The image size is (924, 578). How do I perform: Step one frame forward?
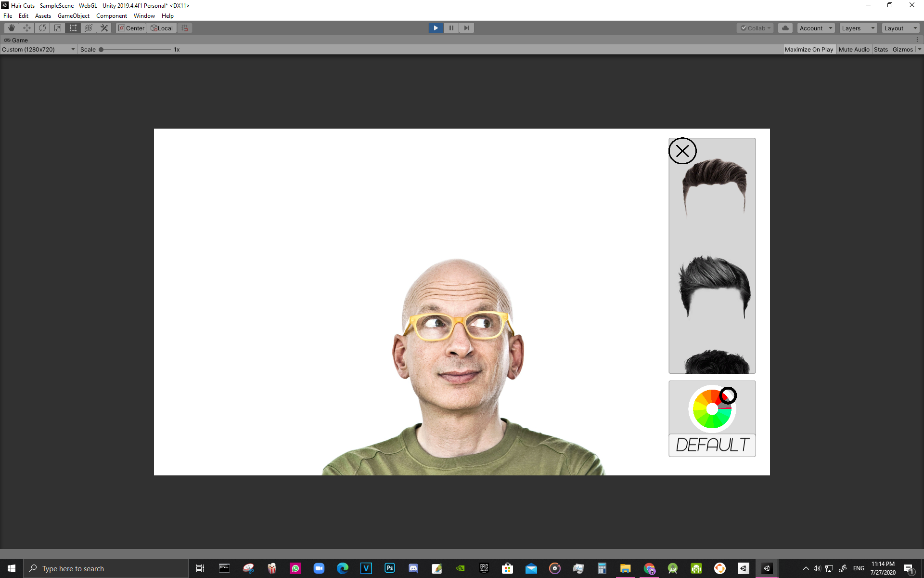(467, 28)
